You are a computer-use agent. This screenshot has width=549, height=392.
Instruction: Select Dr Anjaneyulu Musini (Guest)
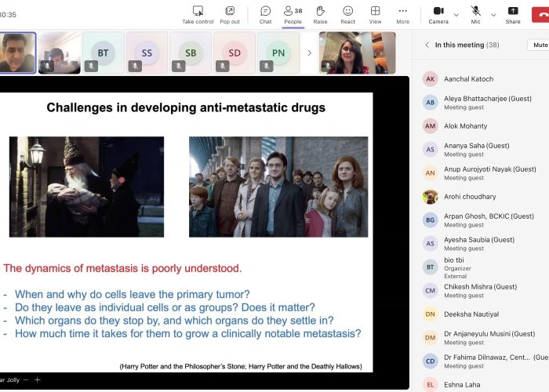tap(484, 337)
